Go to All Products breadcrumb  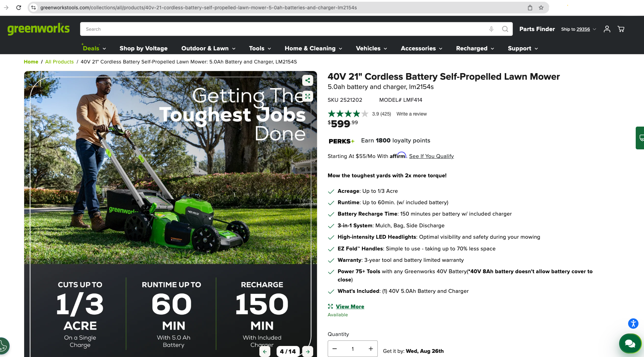[59, 62]
